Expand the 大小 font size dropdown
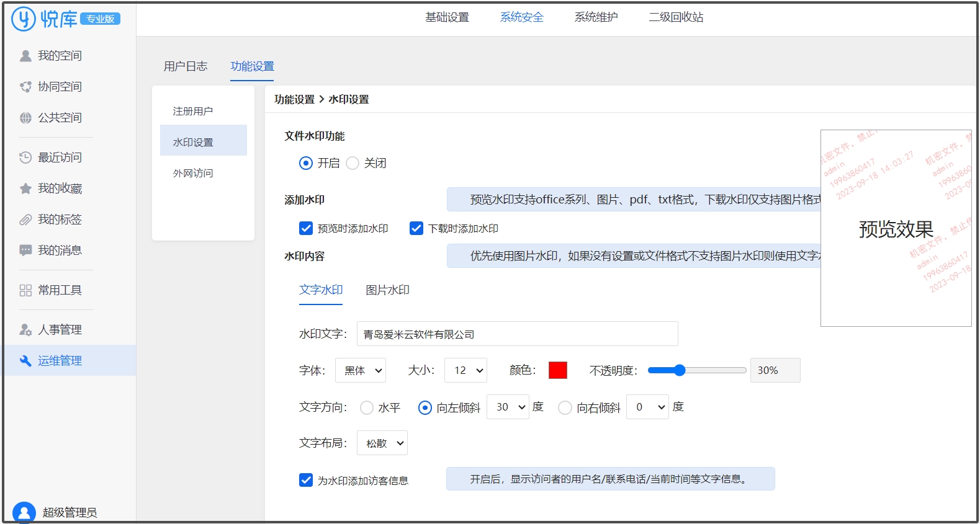 (466, 370)
